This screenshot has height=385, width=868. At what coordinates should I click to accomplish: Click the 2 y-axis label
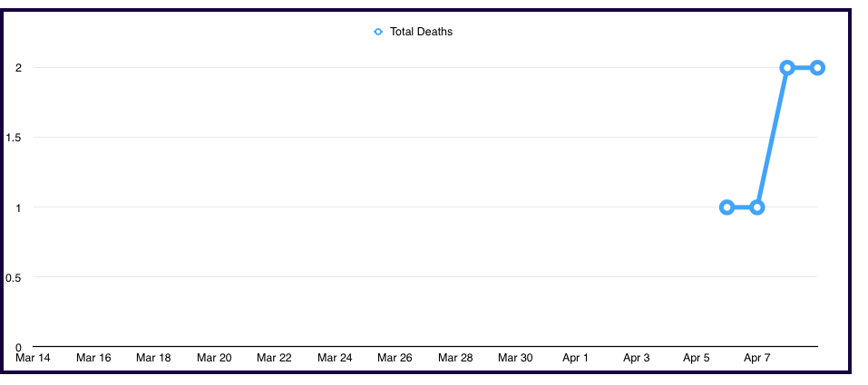pyautogui.click(x=18, y=68)
